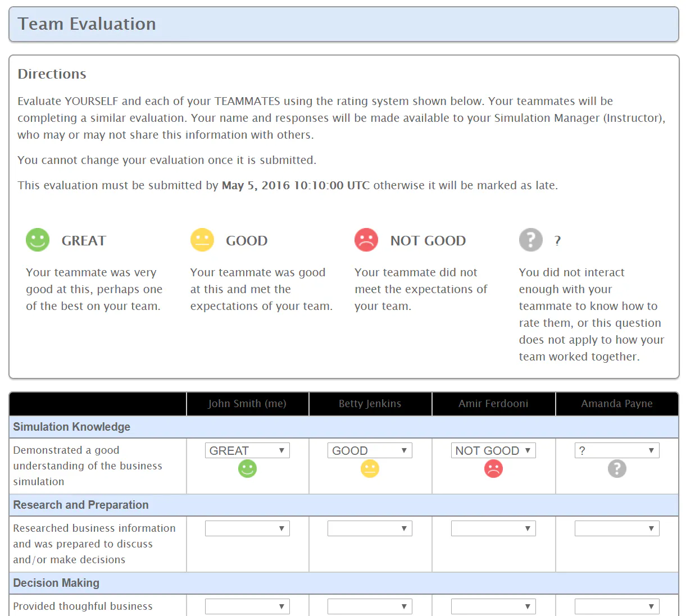Click the Amanda Payne column header
The height and width of the screenshot is (616, 686).
pyautogui.click(x=617, y=404)
